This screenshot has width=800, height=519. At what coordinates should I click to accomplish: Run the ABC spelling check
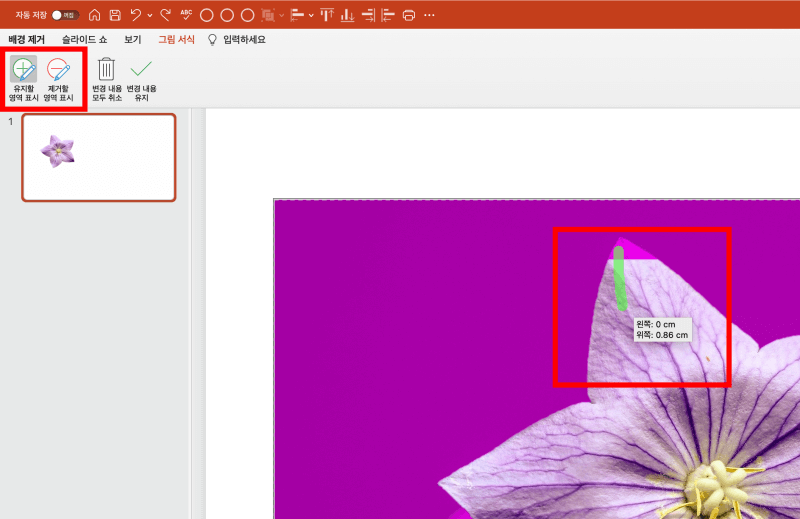pyautogui.click(x=186, y=15)
